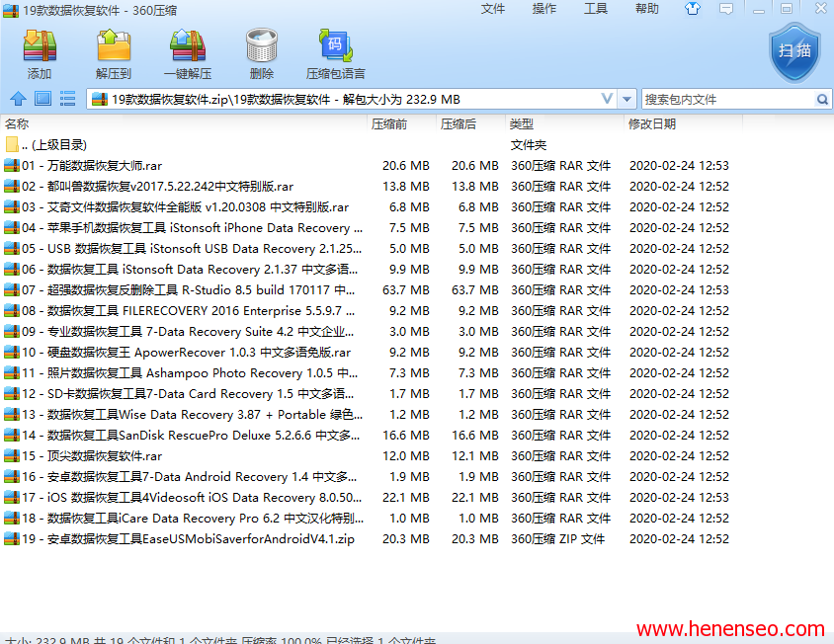Screen dimensions: 834x644
Task: Select file 16 - 7-Data Android Recovery 1.4
Action: click(x=189, y=476)
